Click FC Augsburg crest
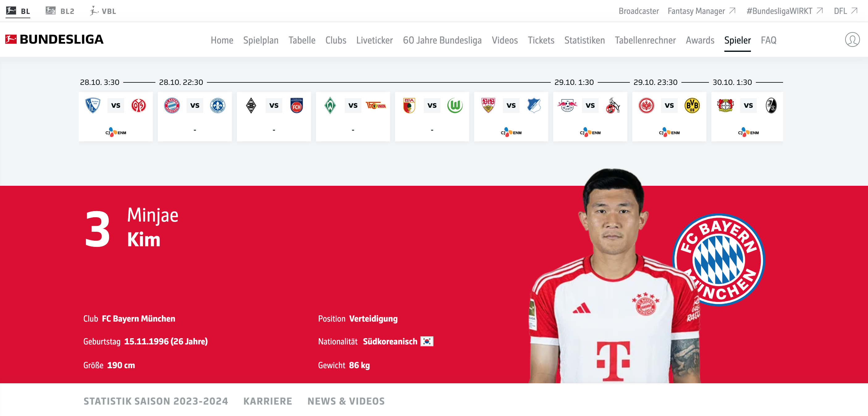This screenshot has height=416, width=868. [409, 105]
